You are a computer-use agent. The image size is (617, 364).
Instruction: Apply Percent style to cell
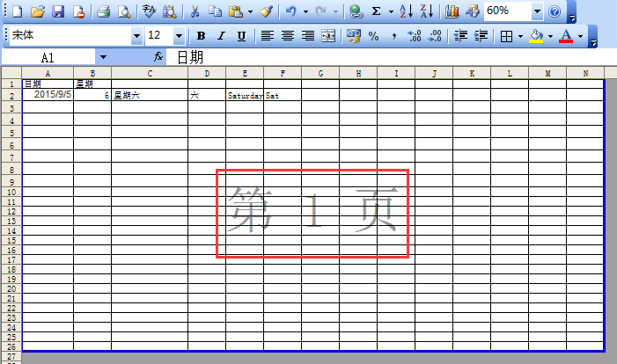pos(374,36)
